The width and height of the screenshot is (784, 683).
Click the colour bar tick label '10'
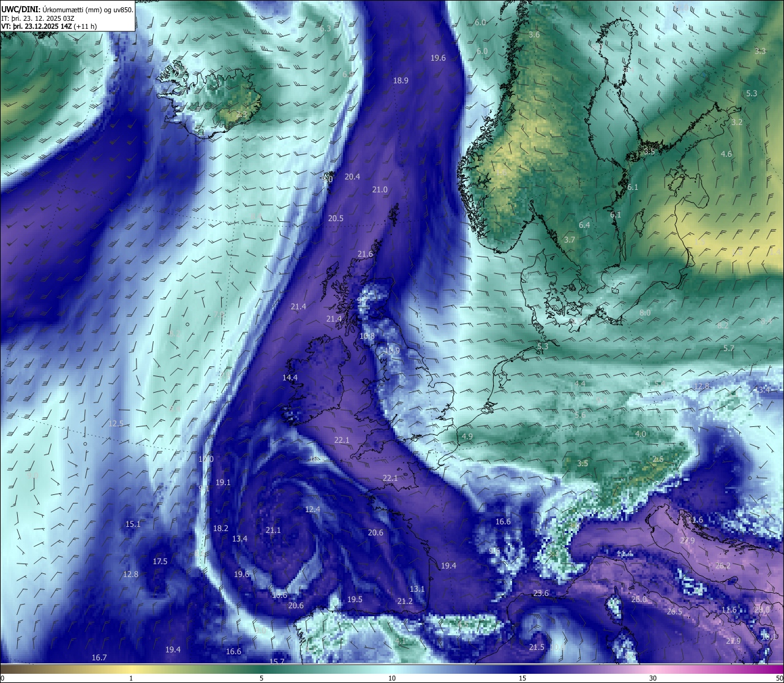click(x=392, y=678)
